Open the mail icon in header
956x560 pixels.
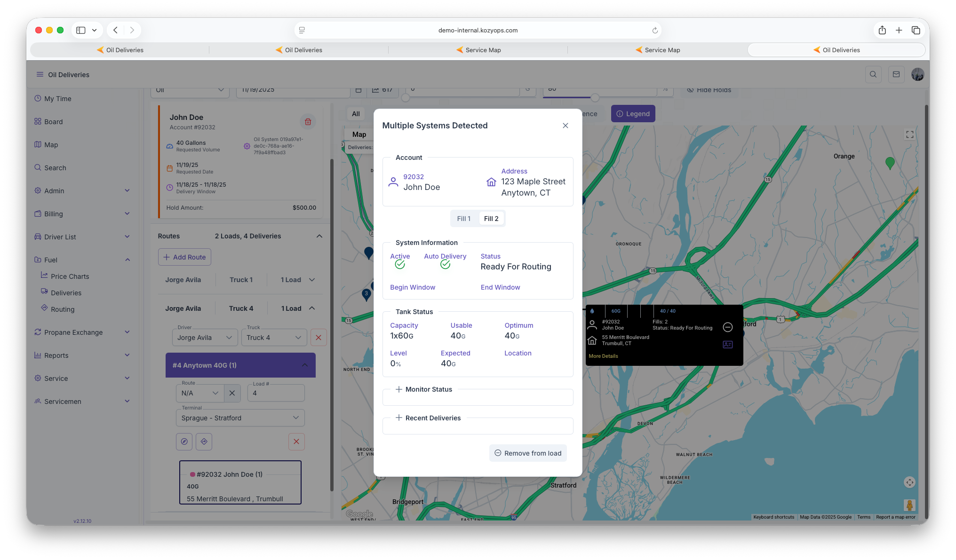[896, 74]
